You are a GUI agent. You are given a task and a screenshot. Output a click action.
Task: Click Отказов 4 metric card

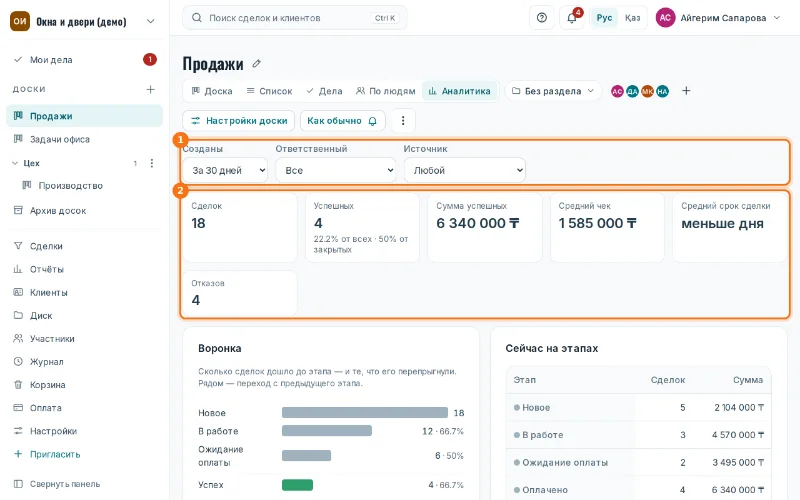pyautogui.click(x=240, y=293)
